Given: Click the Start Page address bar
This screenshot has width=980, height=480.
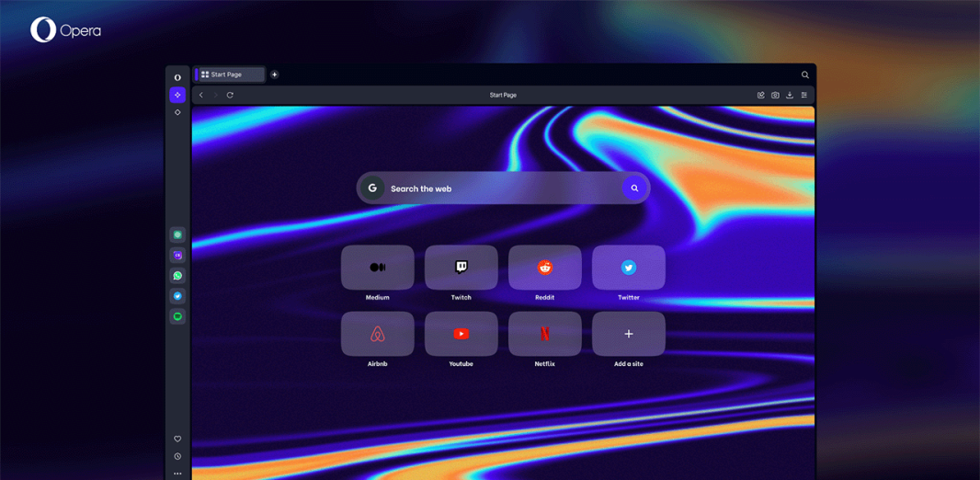Looking at the screenshot, I should [x=503, y=95].
